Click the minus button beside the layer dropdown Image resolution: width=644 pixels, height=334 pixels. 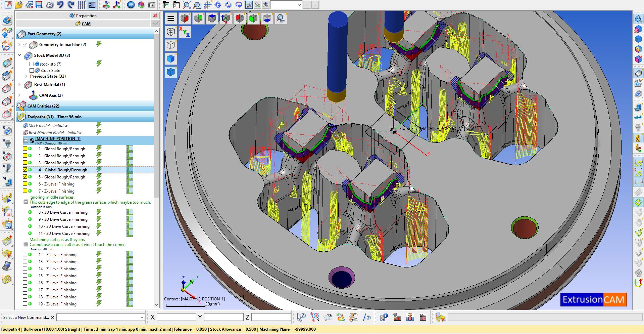(x=307, y=5)
